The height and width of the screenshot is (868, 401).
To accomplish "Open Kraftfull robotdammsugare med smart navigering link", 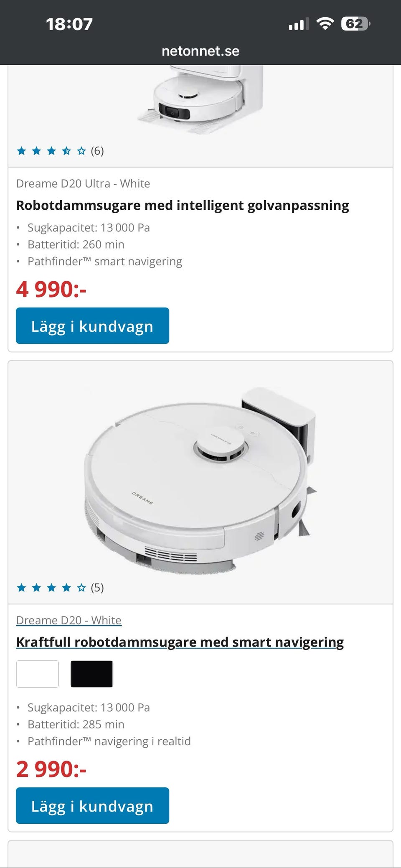I will [x=180, y=642].
